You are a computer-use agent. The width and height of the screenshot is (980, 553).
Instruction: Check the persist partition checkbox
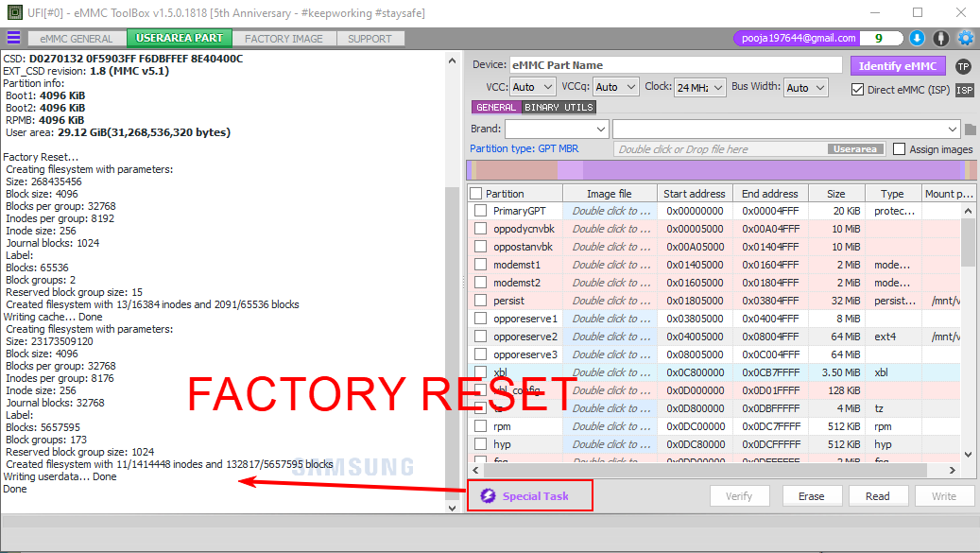coord(480,301)
